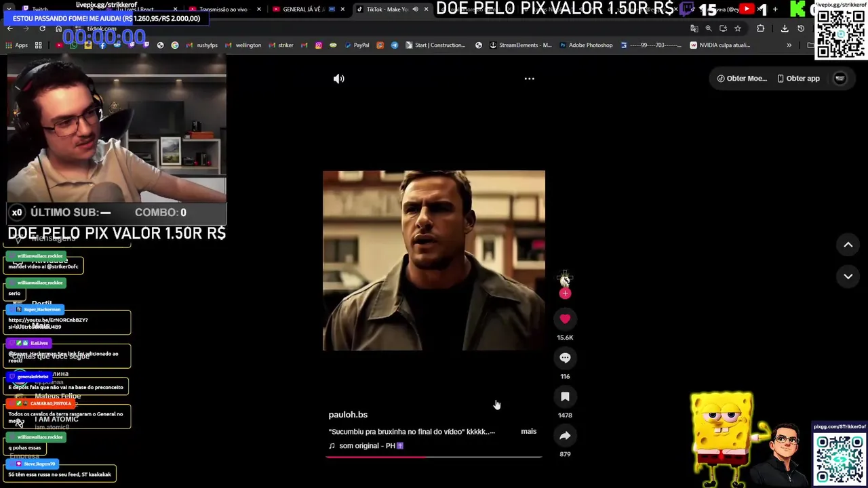Open the TikTok profile avatar menu
Image resolution: width=868 pixels, height=488 pixels.
point(840,78)
